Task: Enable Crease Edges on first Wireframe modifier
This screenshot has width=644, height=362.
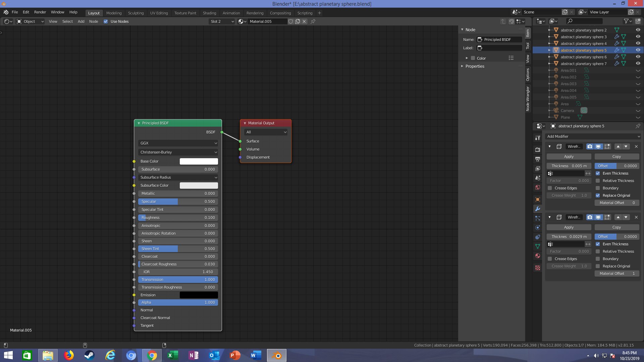Action: pyautogui.click(x=550, y=188)
